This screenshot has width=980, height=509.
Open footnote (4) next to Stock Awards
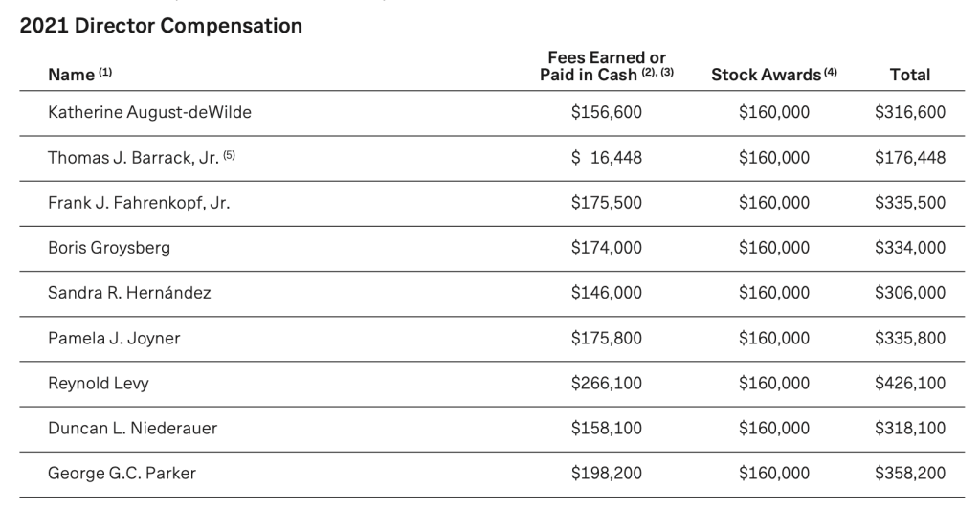831,73
